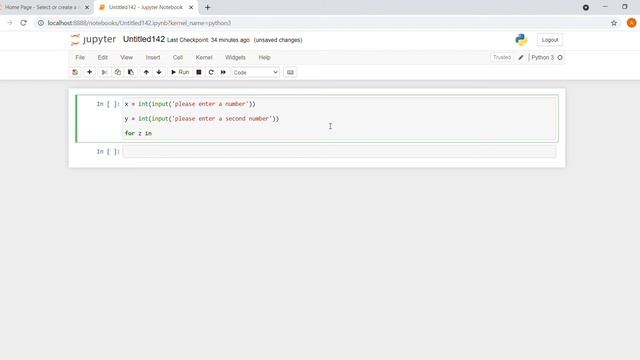This screenshot has height=360, width=640.
Task: Click the first code line 'x = int(input'
Action: [x=190, y=104]
